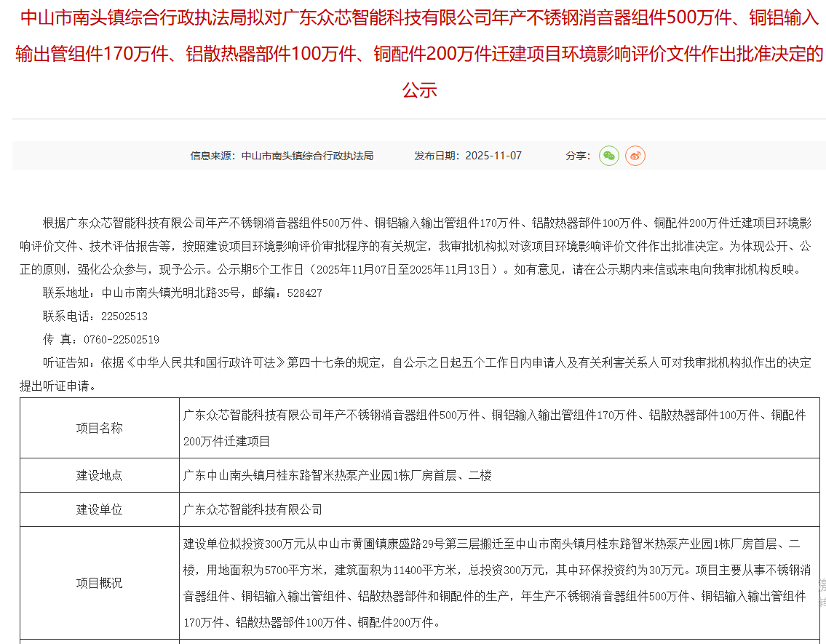Click the publish date 2025-11-07
The image size is (826, 644).
(x=493, y=156)
